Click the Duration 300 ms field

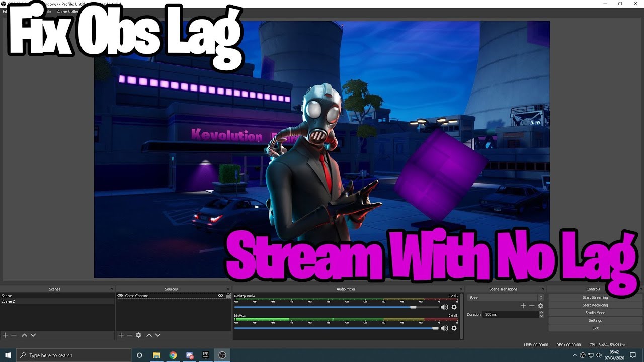[510, 314]
